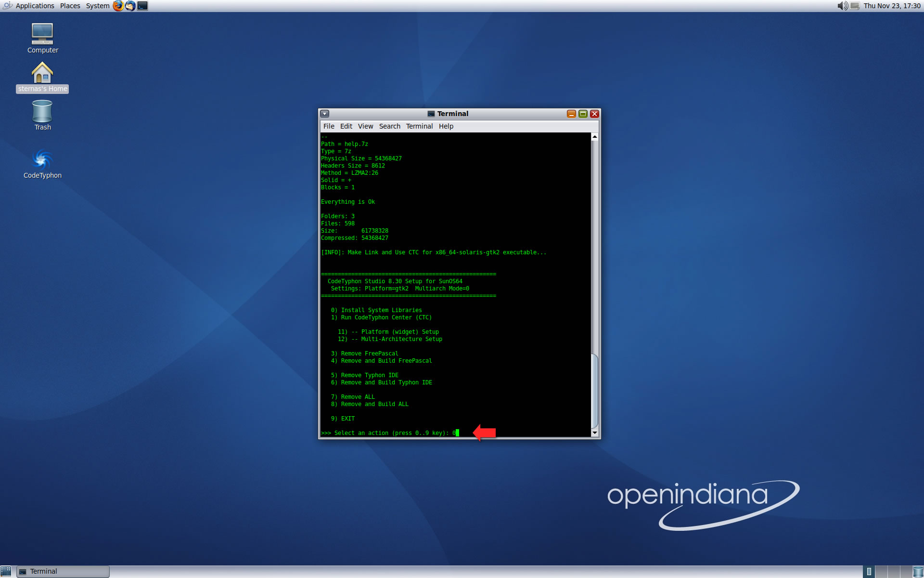This screenshot has width=924, height=578.
Task: Click the 'Headers Size = 8612' line
Action: point(353,166)
